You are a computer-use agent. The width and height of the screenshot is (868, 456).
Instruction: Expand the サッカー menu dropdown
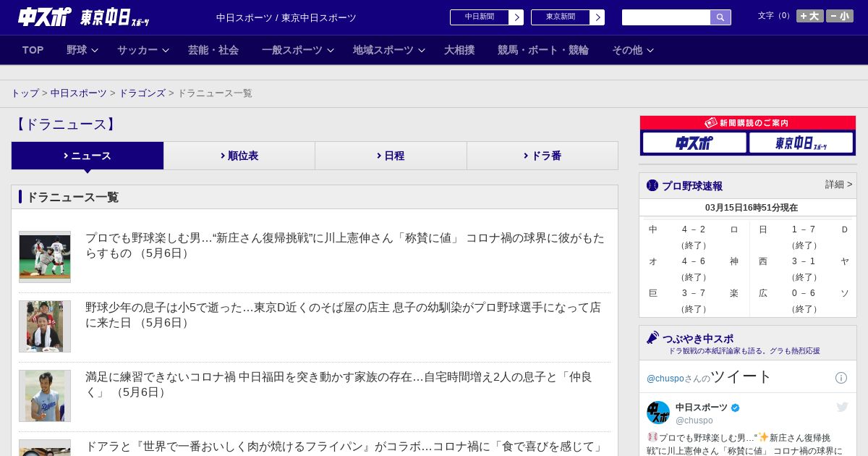click(x=143, y=50)
